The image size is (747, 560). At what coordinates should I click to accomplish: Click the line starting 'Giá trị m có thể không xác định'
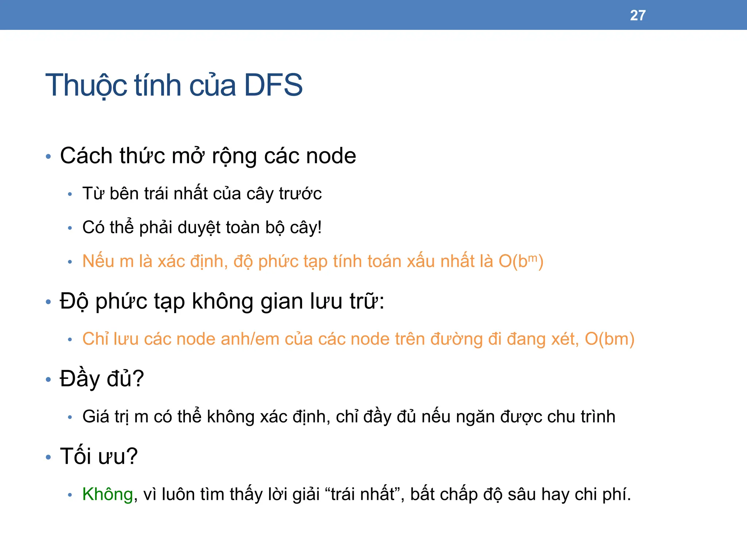[349, 417]
